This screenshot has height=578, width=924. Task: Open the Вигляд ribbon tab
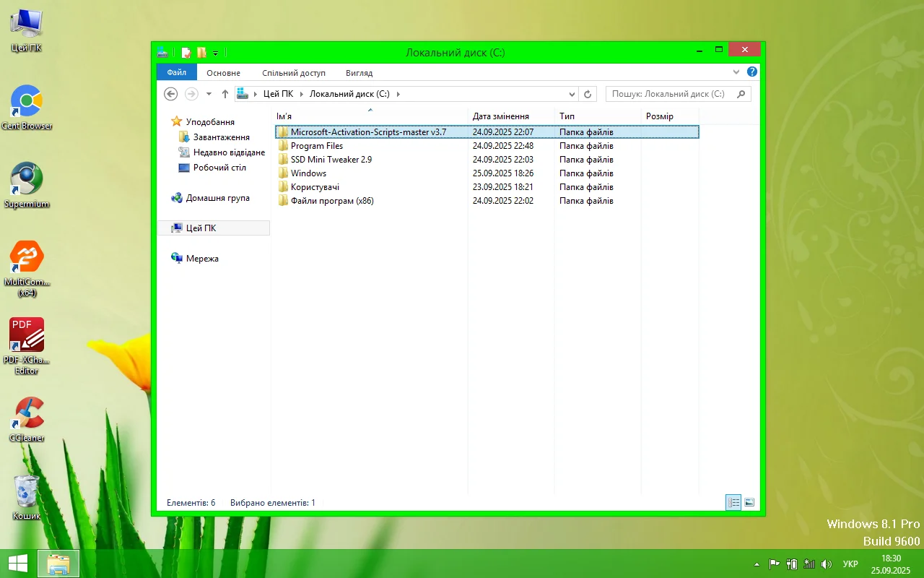click(359, 73)
